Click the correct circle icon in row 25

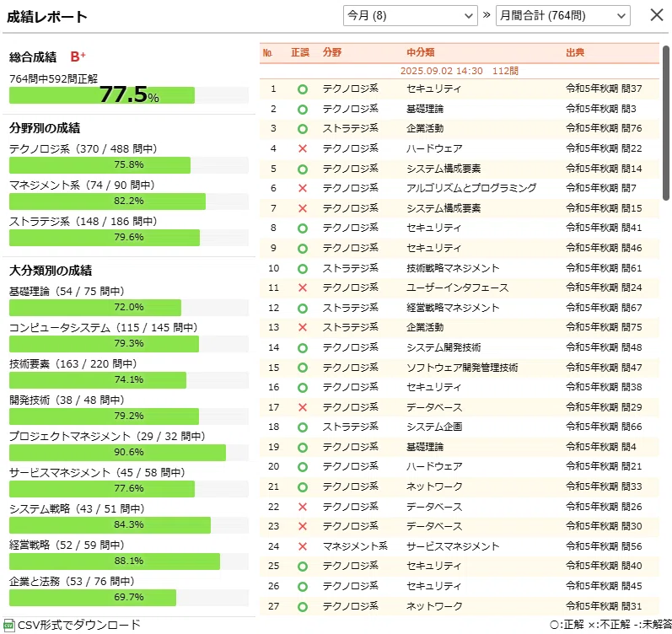303,567
